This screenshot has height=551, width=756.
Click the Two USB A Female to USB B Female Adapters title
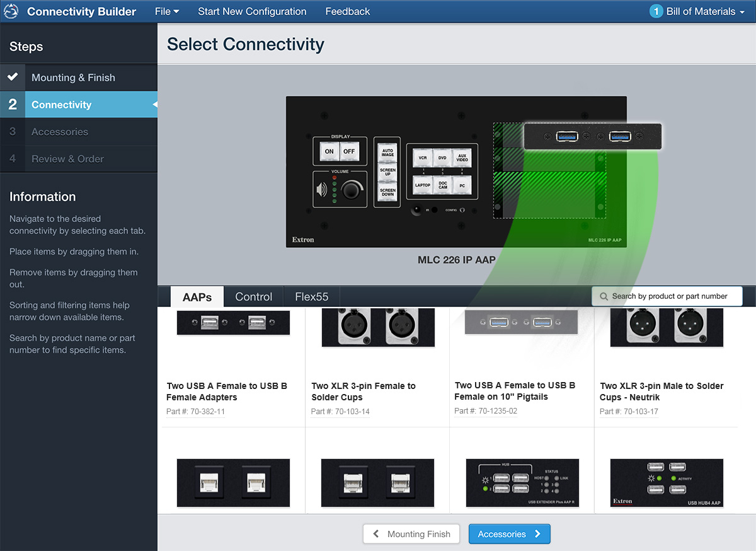[227, 391]
